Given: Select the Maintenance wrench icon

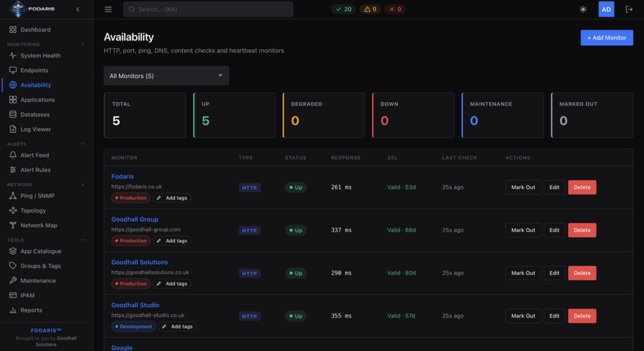Looking at the screenshot, I should (x=13, y=280).
